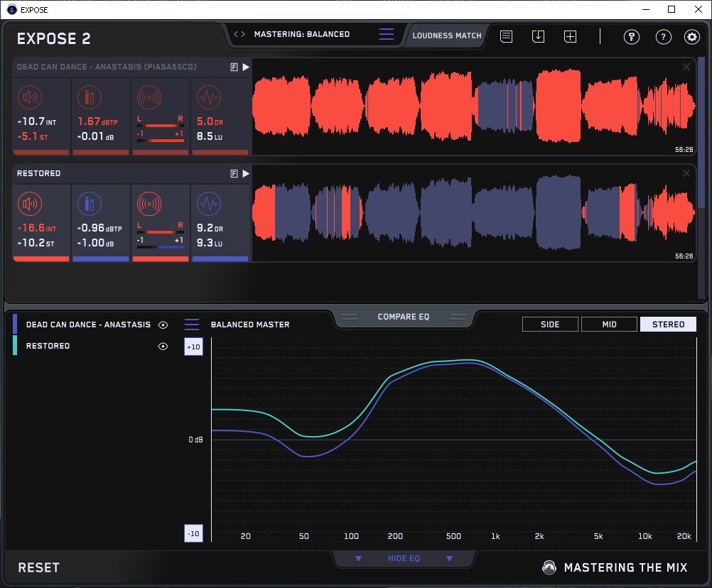Click the -10.7 INT loudness value
The image size is (712, 588).
37,121
